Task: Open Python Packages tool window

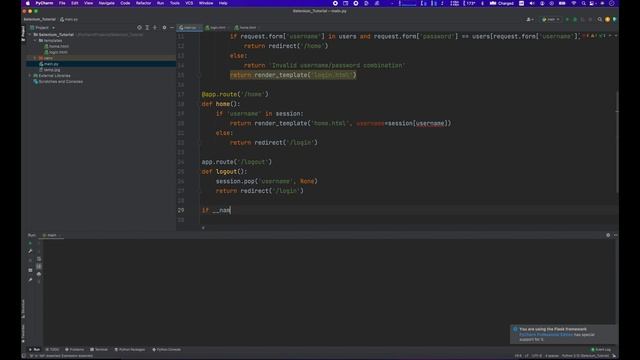Action: pyautogui.click(x=130, y=349)
